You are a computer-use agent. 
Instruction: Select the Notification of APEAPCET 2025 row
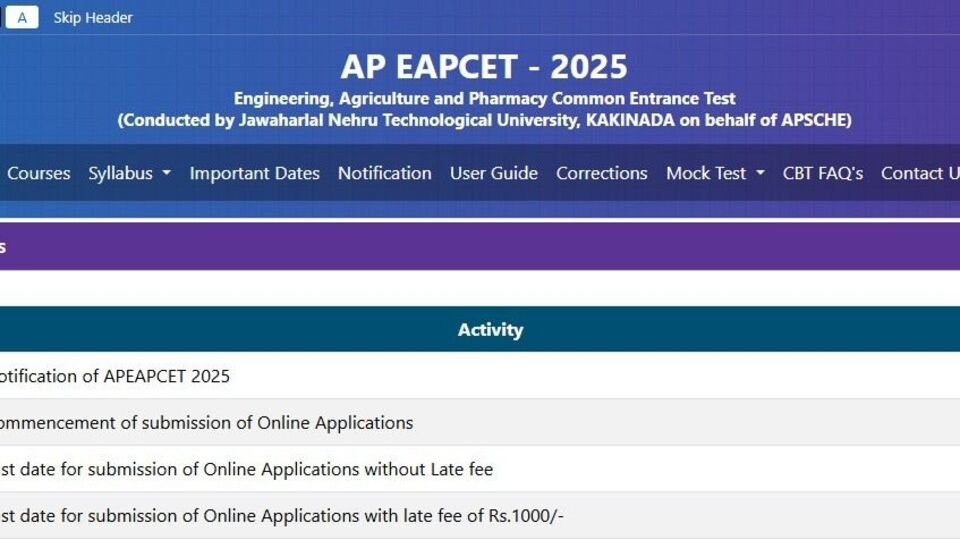pos(480,375)
